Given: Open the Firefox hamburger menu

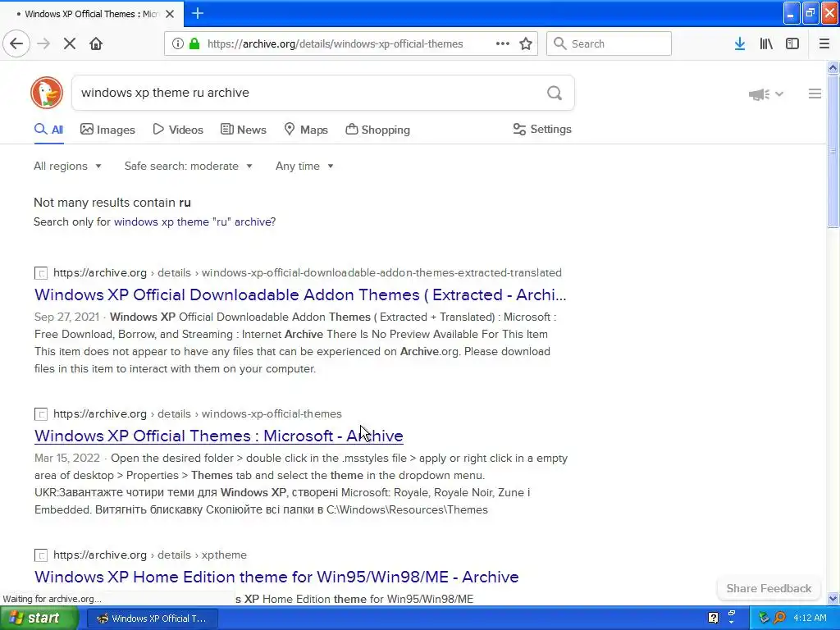Looking at the screenshot, I should click(824, 43).
